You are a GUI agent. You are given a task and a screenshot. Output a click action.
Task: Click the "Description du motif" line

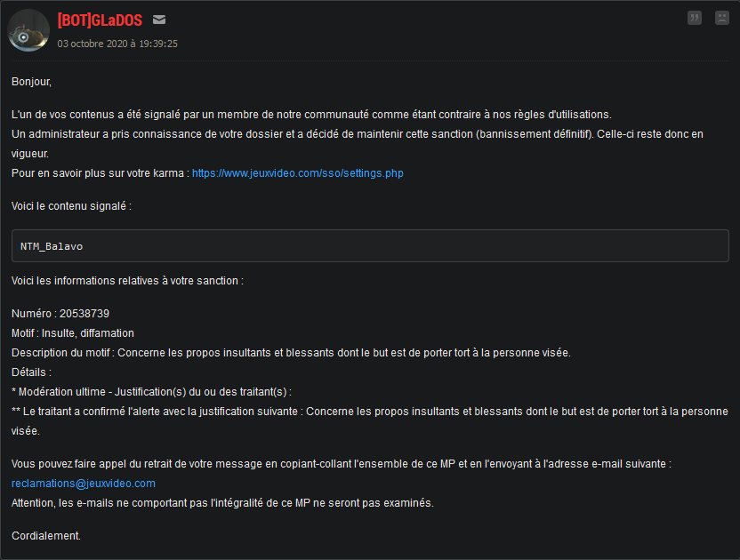click(291, 353)
